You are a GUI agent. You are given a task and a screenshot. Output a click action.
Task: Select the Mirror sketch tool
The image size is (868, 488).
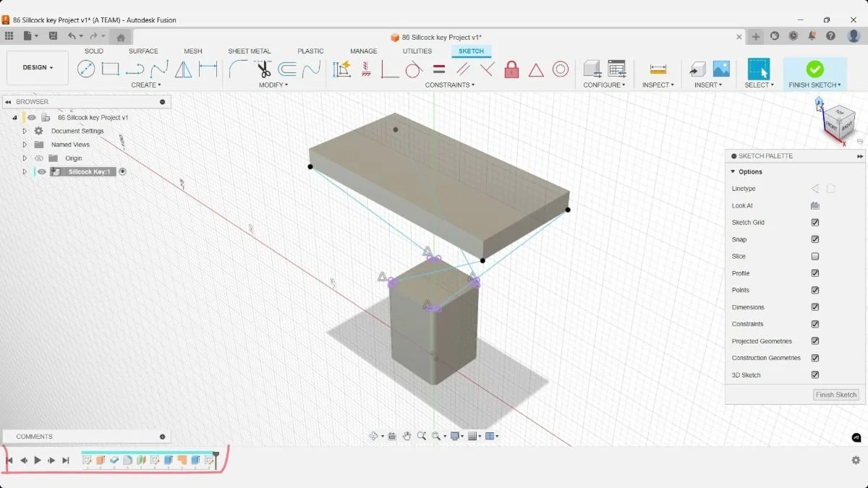click(x=184, y=69)
